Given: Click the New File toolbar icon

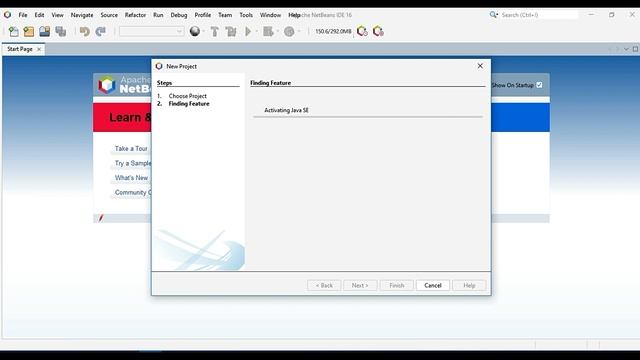Looking at the screenshot, I should pyautogui.click(x=13, y=31).
